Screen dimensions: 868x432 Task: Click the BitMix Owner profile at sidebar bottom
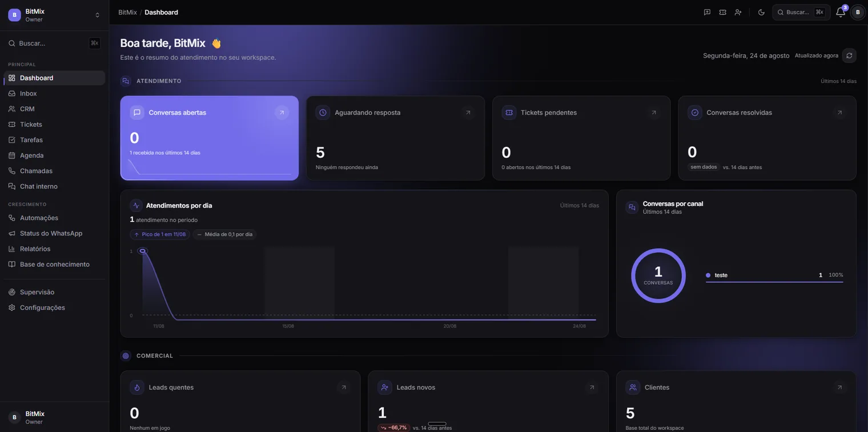click(x=54, y=417)
